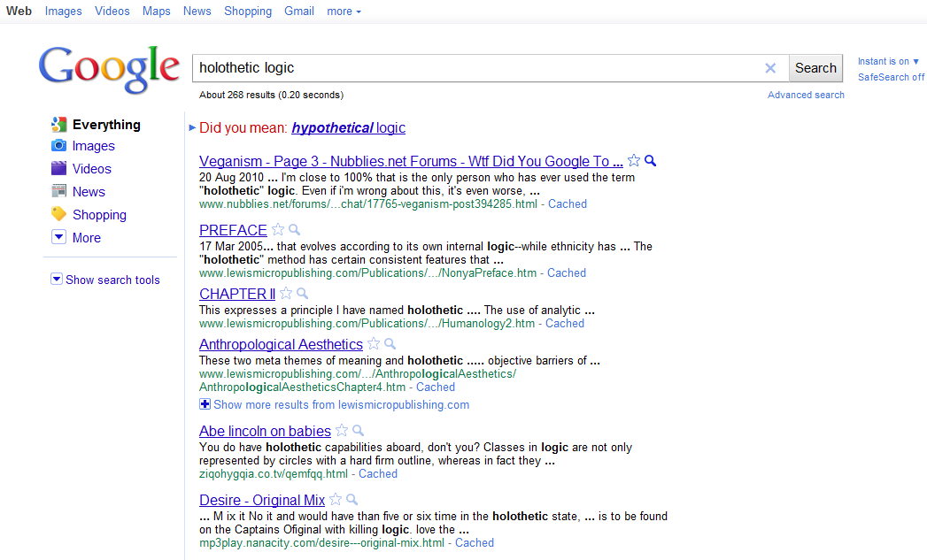Click preview magnifier next to CHAPTER II

click(302, 294)
